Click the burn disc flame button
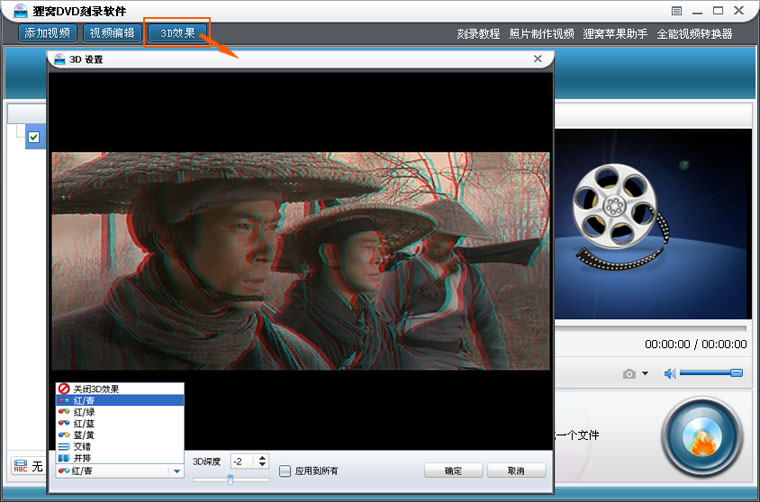Screen dimensions: 760x502 pos(702,438)
